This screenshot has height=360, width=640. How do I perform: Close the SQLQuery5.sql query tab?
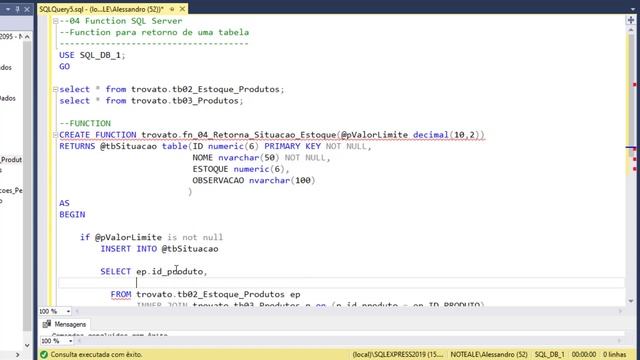pyautogui.click(x=182, y=9)
